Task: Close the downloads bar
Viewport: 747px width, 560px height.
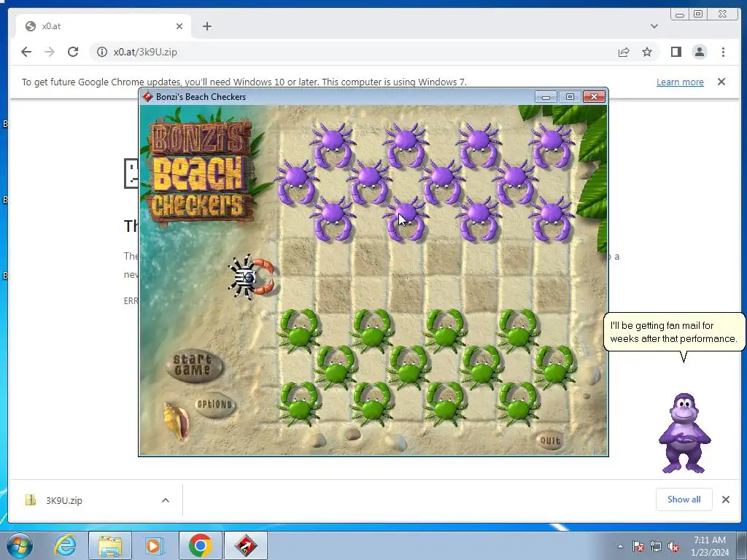Action: pos(726,499)
